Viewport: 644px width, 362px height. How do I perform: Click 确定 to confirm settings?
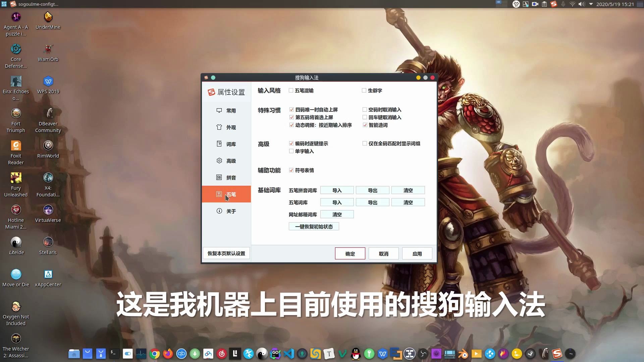350,253
